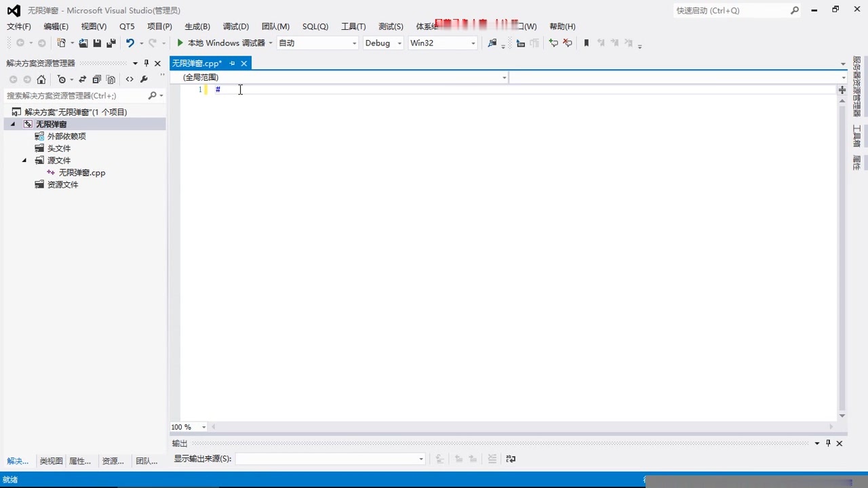
Task: Click the search magnifier in Solution Explorer
Action: pyautogui.click(x=153, y=96)
